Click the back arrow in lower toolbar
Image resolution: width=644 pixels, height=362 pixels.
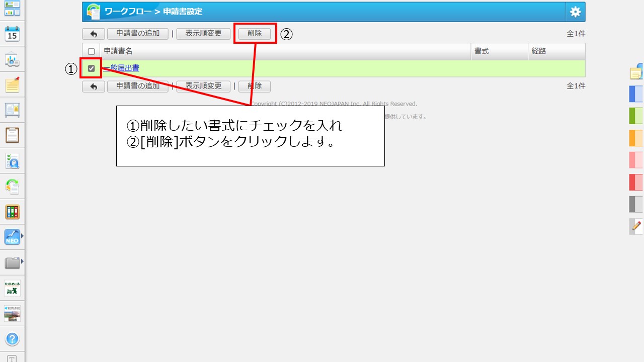pos(94,86)
